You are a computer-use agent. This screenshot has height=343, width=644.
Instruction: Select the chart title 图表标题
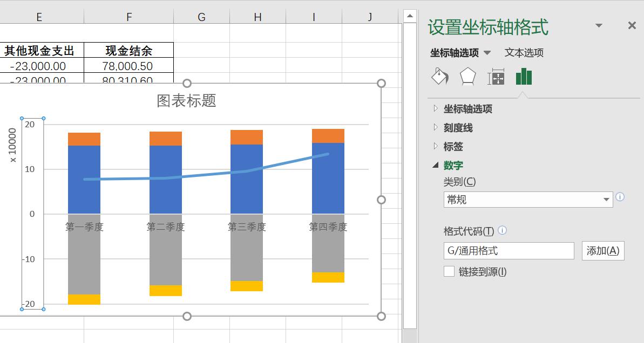click(x=186, y=100)
